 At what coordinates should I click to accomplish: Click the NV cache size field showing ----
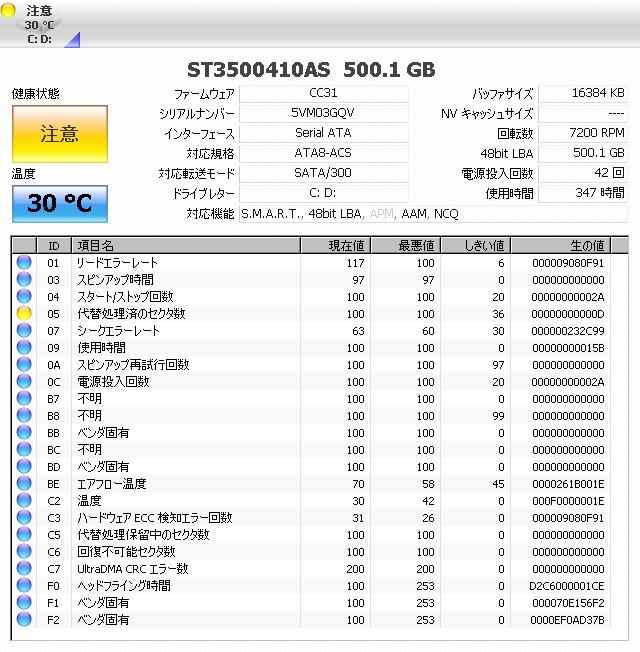pyautogui.click(x=583, y=114)
